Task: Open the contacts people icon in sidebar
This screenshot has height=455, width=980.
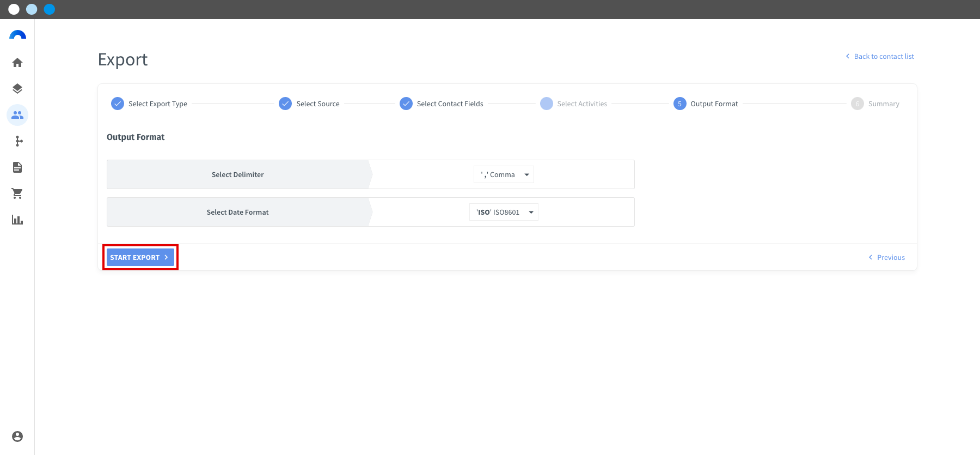Action: coord(17,115)
